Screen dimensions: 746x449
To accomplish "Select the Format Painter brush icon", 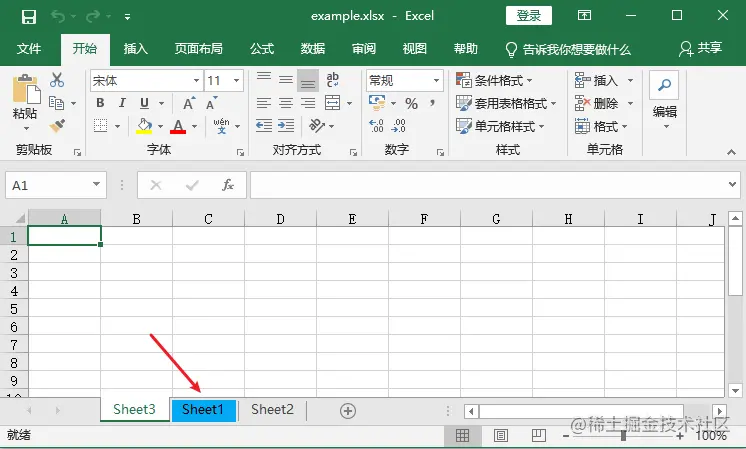I will pyautogui.click(x=58, y=126).
